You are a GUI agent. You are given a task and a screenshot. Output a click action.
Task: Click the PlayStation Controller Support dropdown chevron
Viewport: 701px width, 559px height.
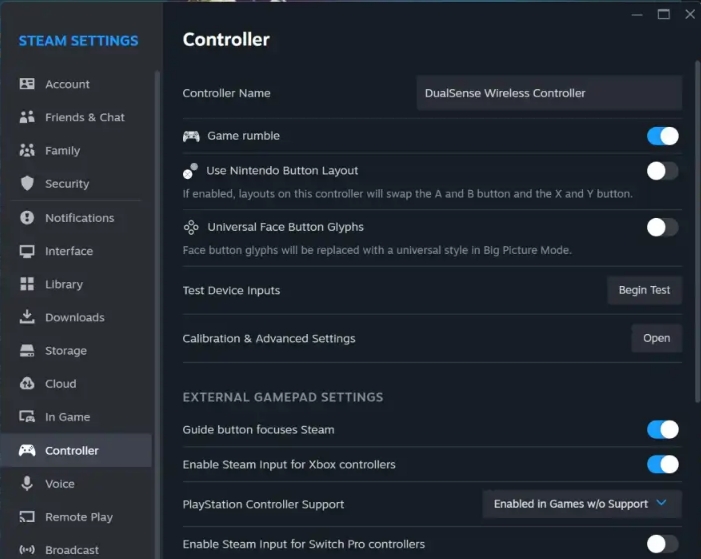pos(661,503)
